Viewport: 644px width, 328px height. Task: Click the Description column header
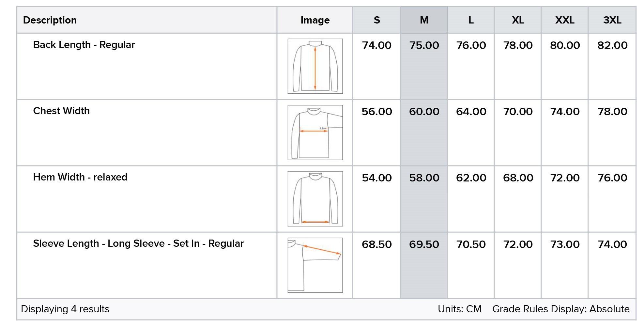(50, 20)
